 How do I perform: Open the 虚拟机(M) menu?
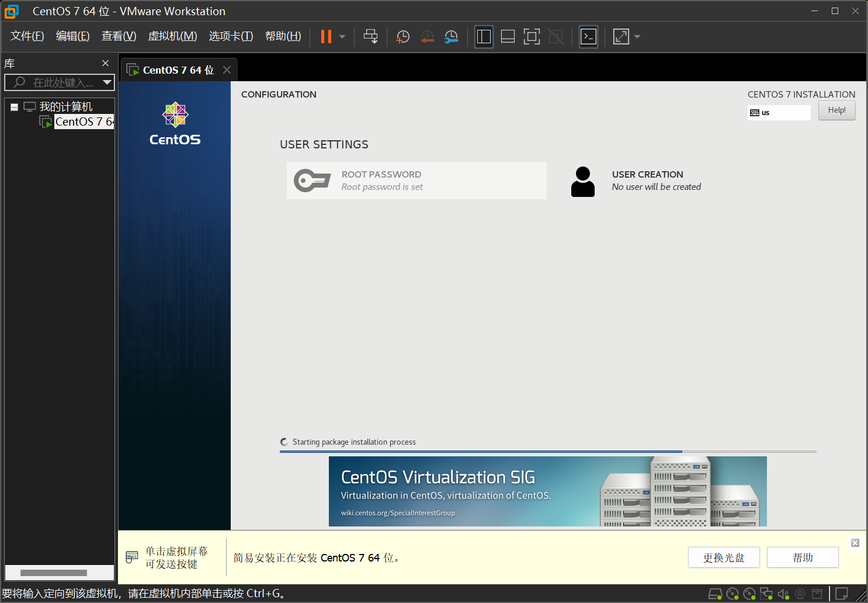(172, 36)
